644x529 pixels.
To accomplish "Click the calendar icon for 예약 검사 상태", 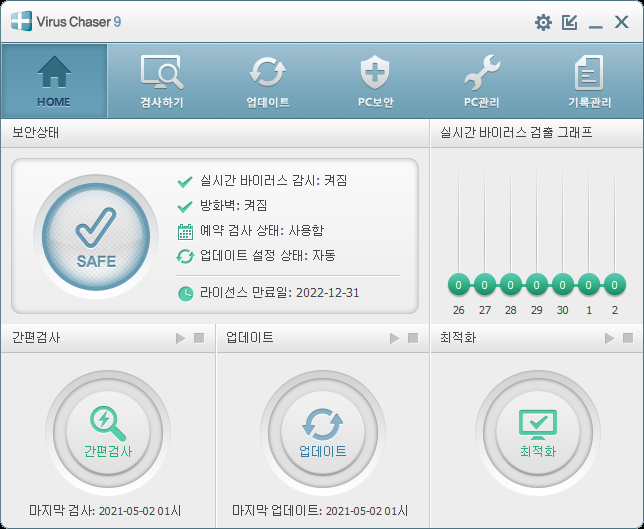I will (185, 232).
